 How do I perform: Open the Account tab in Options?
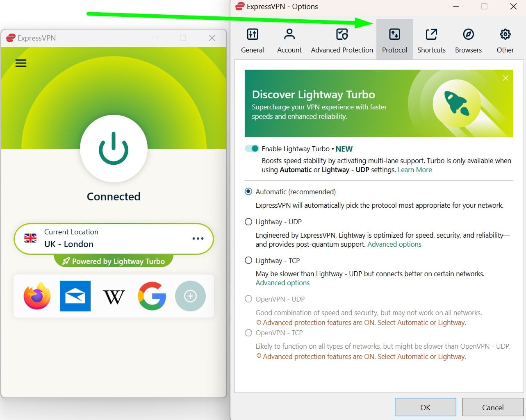289,40
